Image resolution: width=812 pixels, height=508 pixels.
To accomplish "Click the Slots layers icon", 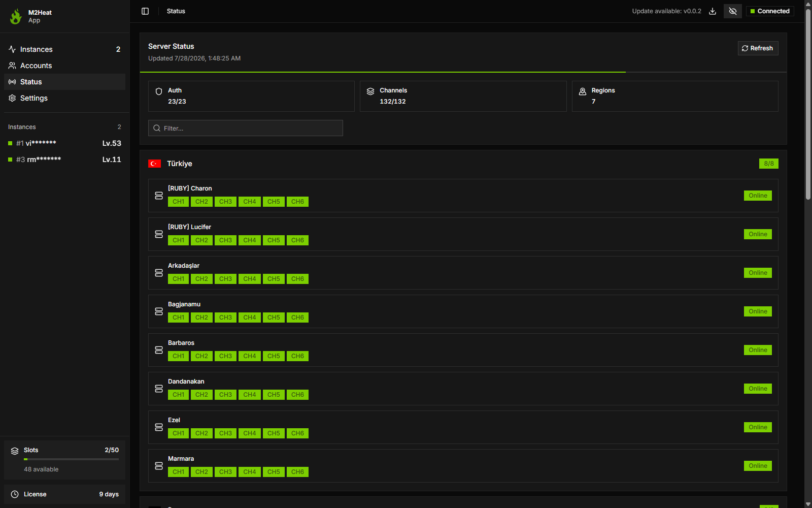I will pos(15,451).
